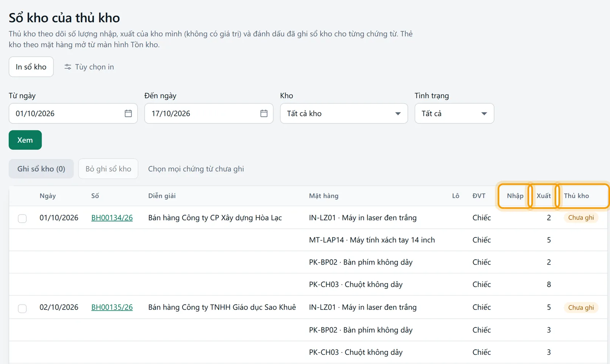Select the MT-LAP14 Máy tính xách tay row
Screen dimensions: 610x364
click(x=308, y=240)
